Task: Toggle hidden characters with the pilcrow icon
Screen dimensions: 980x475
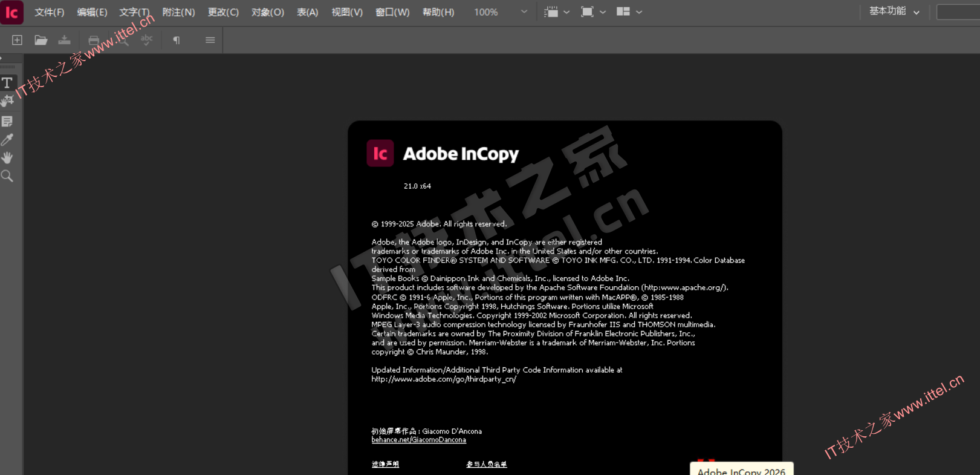Action: point(176,40)
